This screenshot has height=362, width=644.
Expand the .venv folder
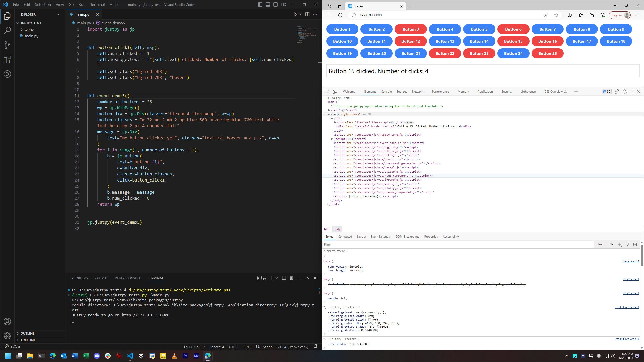pos(22,29)
